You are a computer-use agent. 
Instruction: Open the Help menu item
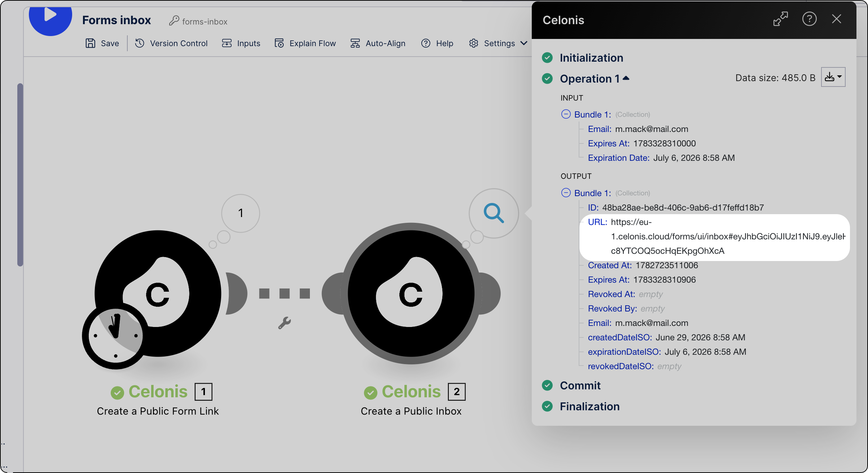point(437,43)
